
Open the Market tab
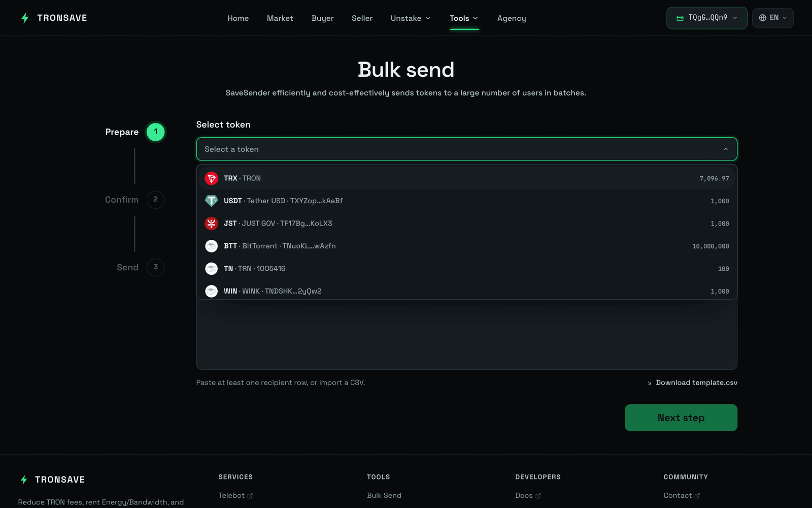(x=280, y=18)
